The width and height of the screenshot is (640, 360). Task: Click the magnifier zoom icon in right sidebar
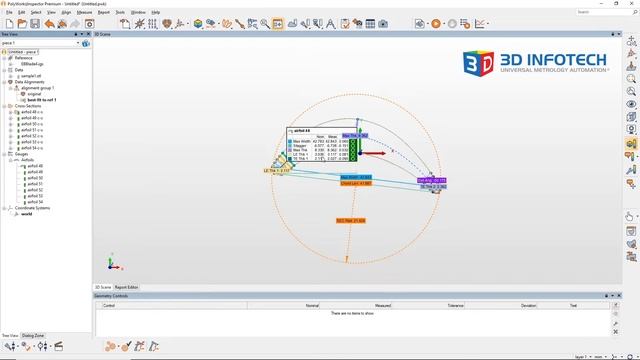coord(631,79)
